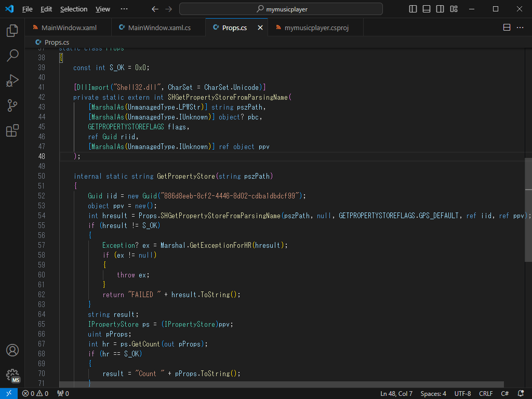532x399 pixels.
Task: Open notifications bell in status bar
Action: click(521, 394)
